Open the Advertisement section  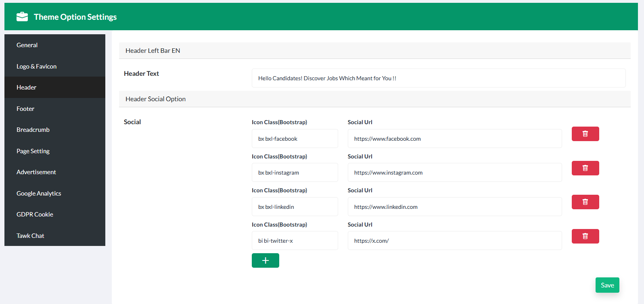[36, 172]
